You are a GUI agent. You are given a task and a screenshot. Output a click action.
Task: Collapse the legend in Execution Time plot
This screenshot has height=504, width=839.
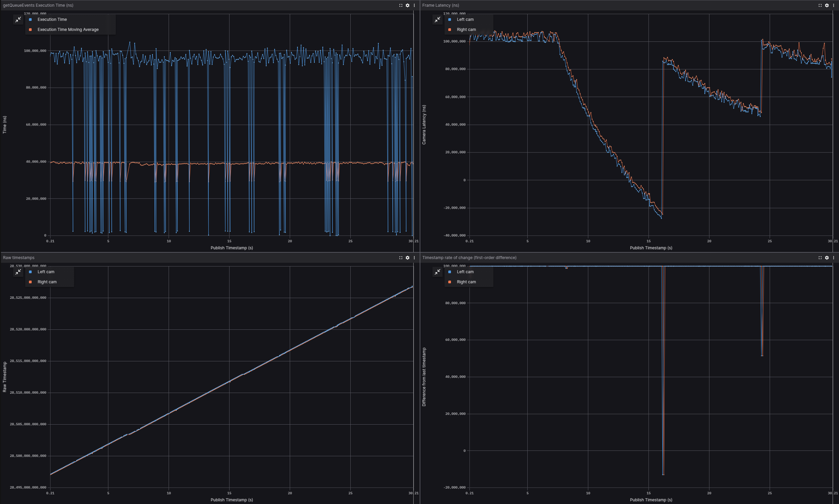[x=18, y=20]
